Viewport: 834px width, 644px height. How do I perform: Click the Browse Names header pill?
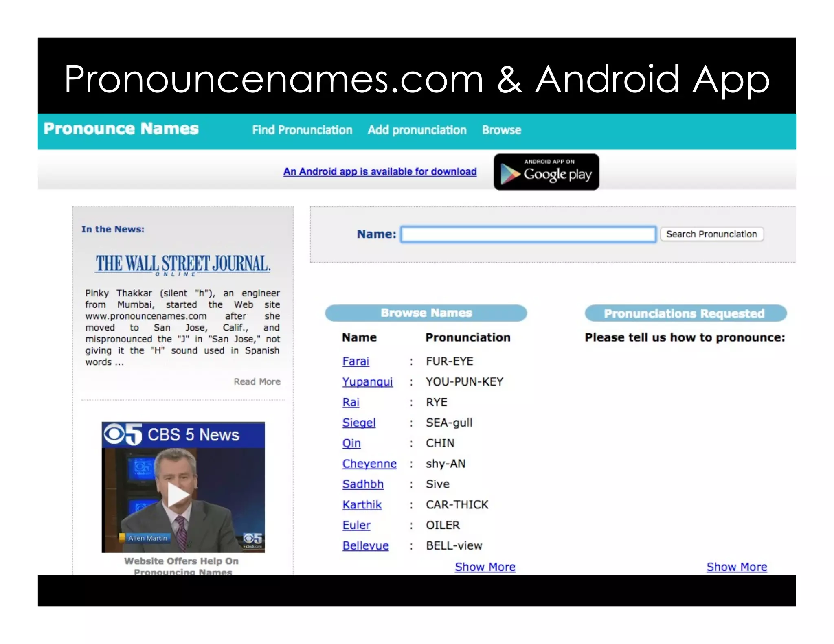[426, 313]
